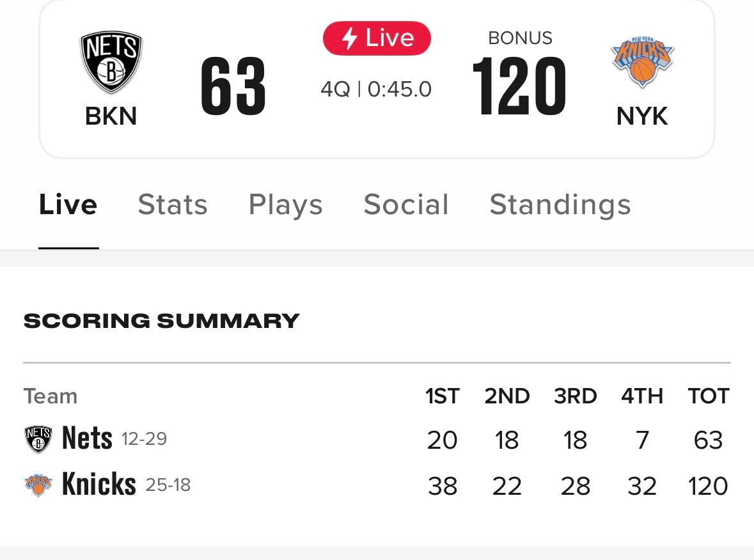
Task: Click the small Knicks icon in scoring summary
Action: click(38, 484)
